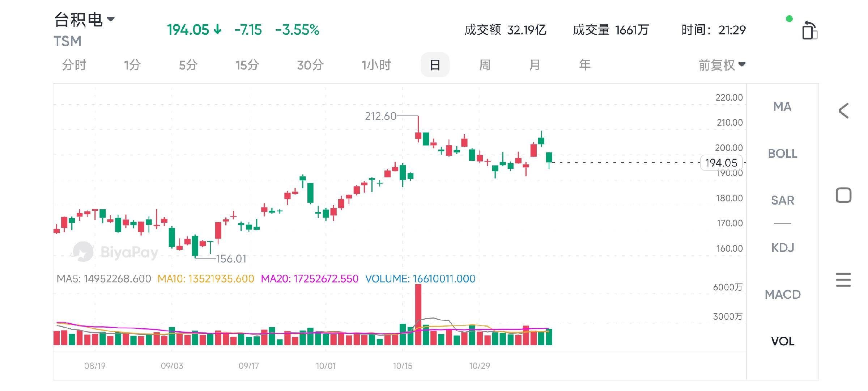
Task: Tap the 6000万 volume axis label
Action: (x=727, y=287)
